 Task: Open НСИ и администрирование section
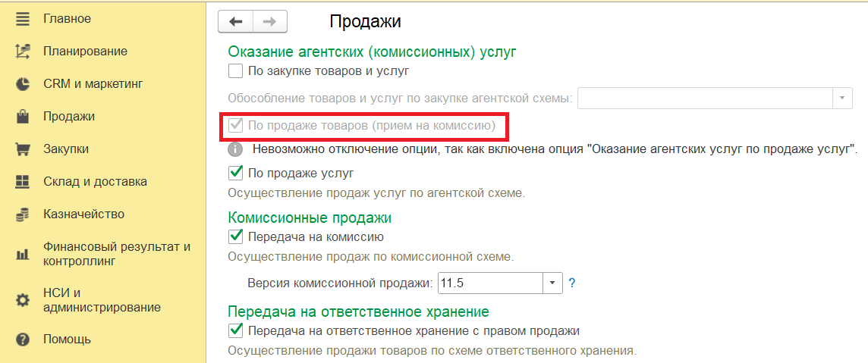[x=102, y=300]
